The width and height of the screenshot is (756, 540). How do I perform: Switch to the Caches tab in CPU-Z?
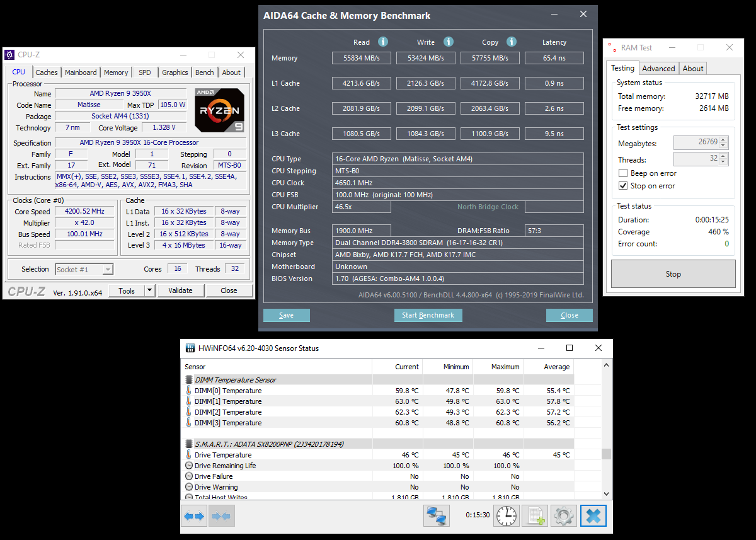click(x=47, y=72)
